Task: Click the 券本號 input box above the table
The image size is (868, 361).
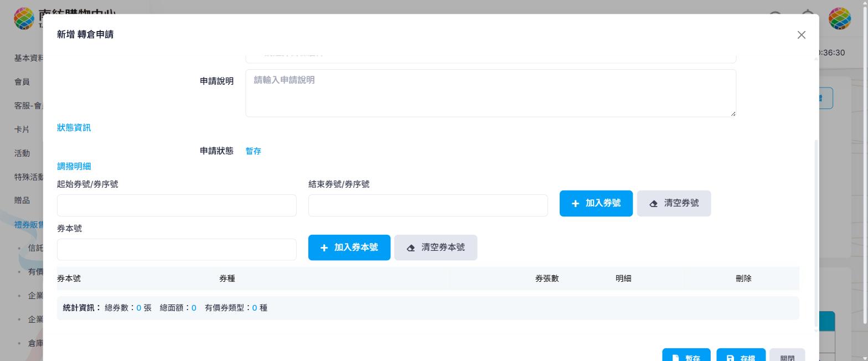Action: coord(177,250)
